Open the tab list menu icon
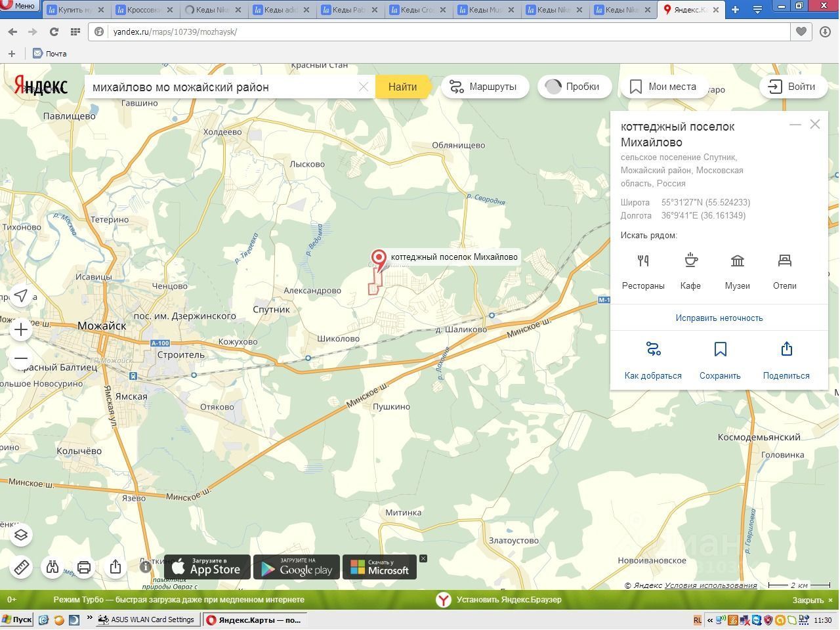 757,10
